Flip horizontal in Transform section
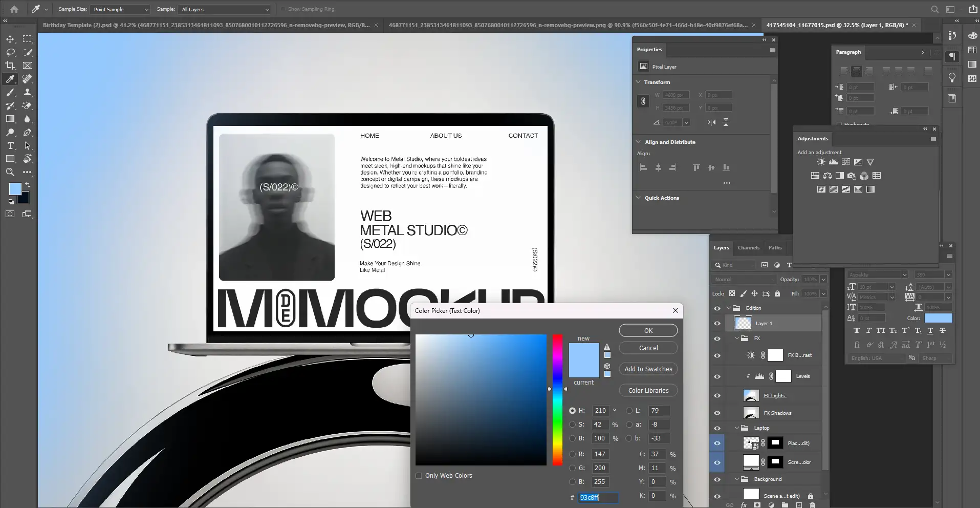Image resolution: width=980 pixels, height=508 pixels. coord(711,122)
